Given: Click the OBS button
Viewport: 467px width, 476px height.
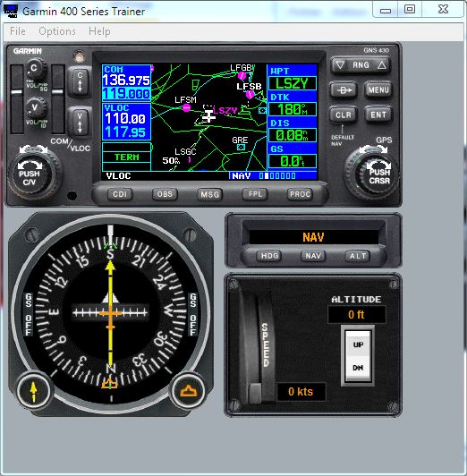Looking at the screenshot, I should (x=165, y=194).
